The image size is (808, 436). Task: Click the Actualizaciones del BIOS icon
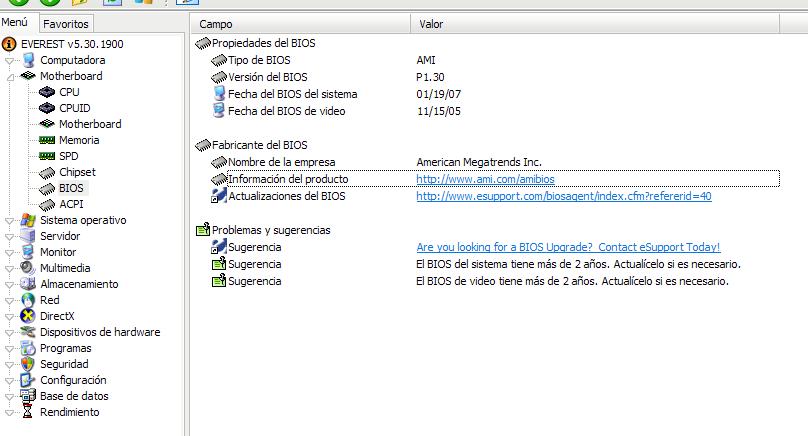click(219, 196)
